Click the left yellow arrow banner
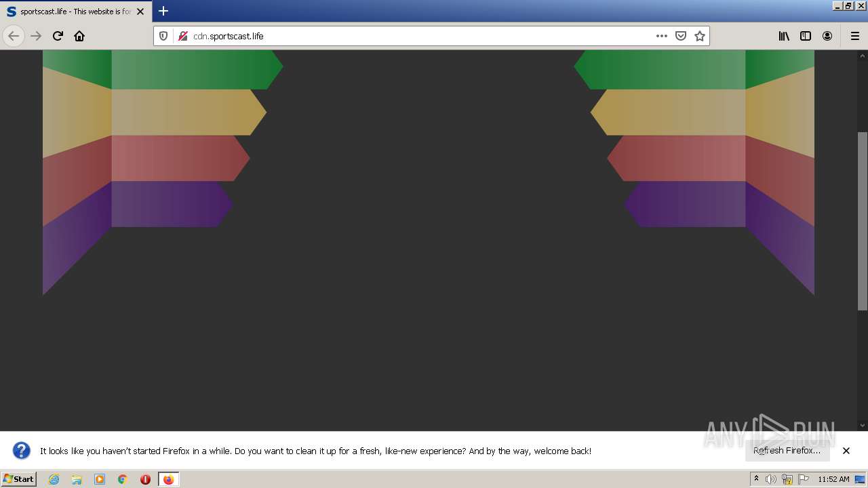 [x=189, y=113]
